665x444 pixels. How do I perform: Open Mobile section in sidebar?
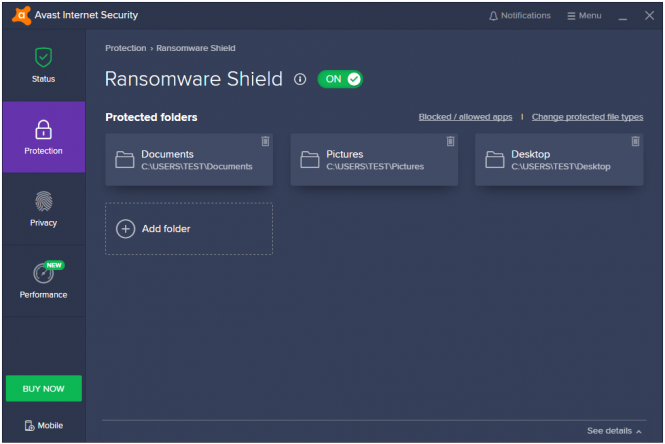coord(43,425)
